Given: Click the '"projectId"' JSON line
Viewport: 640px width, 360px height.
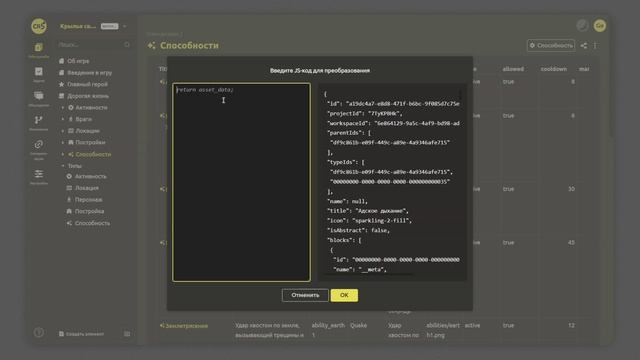Looking at the screenshot, I should point(364,113).
